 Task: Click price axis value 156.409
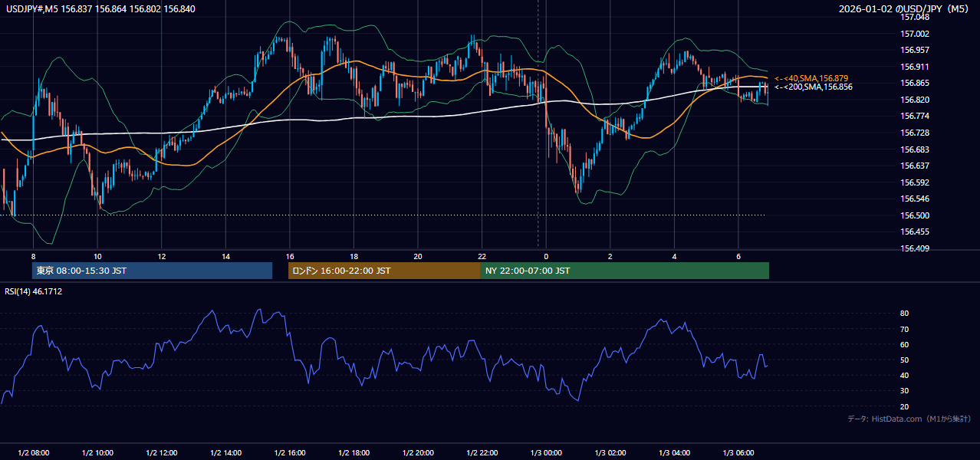click(x=915, y=248)
